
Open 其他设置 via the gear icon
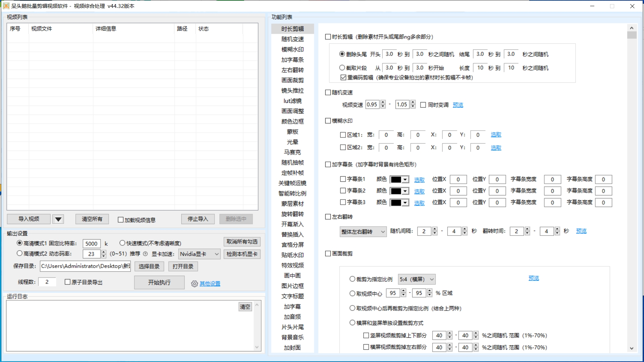[x=194, y=283]
